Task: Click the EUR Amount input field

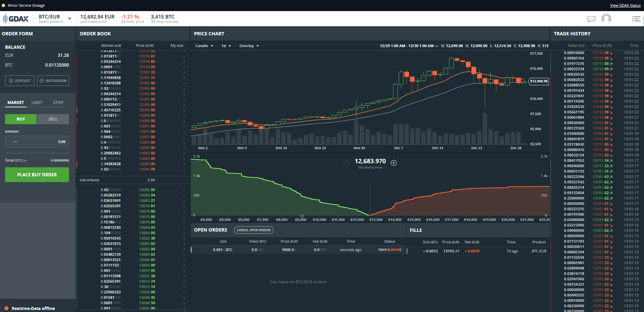Action: (x=37, y=141)
